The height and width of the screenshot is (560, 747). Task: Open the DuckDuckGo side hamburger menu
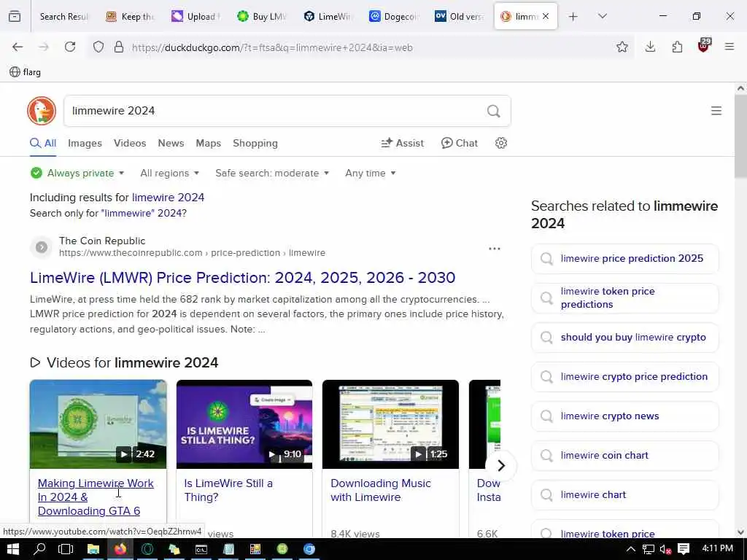click(x=716, y=111)
